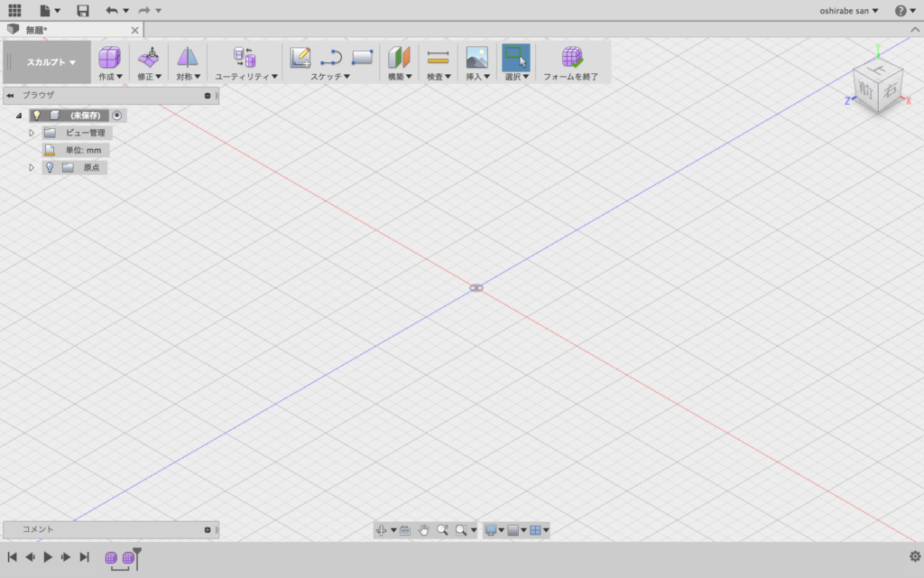The width and height of the screenshot is (924, 578).
Task: Redo the last undone action
Action: click(143, 10)
